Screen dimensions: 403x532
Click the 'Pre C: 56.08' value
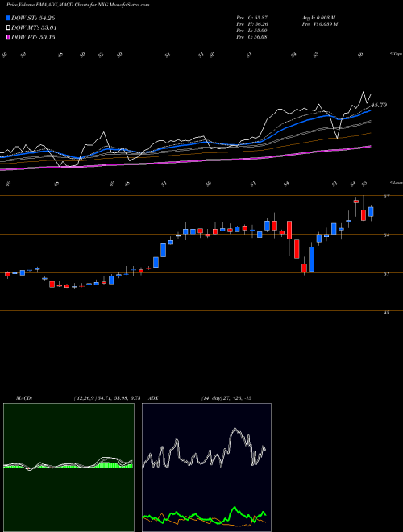click(x=251, y=37)
